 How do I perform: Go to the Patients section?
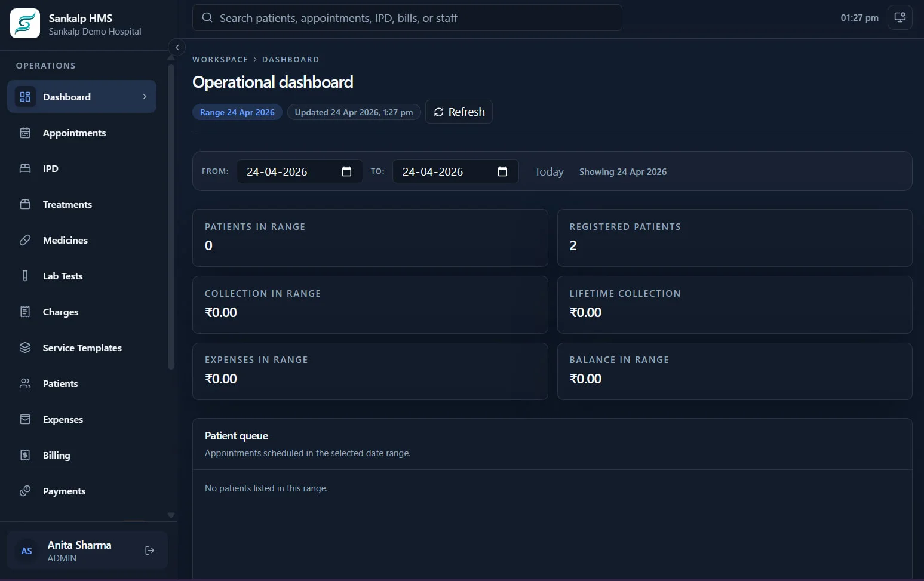(82, 383)
